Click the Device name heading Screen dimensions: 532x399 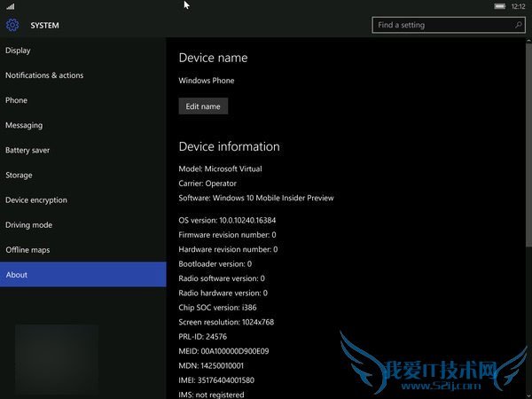pos(213,58)
